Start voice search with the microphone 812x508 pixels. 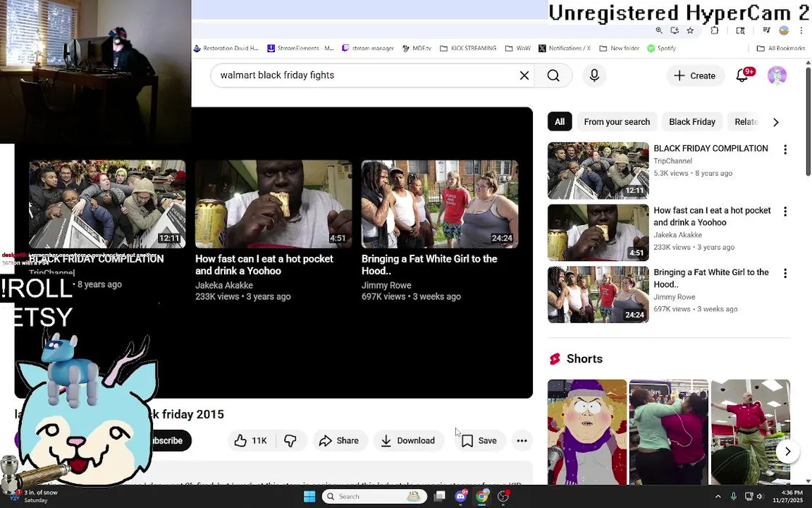594,75
